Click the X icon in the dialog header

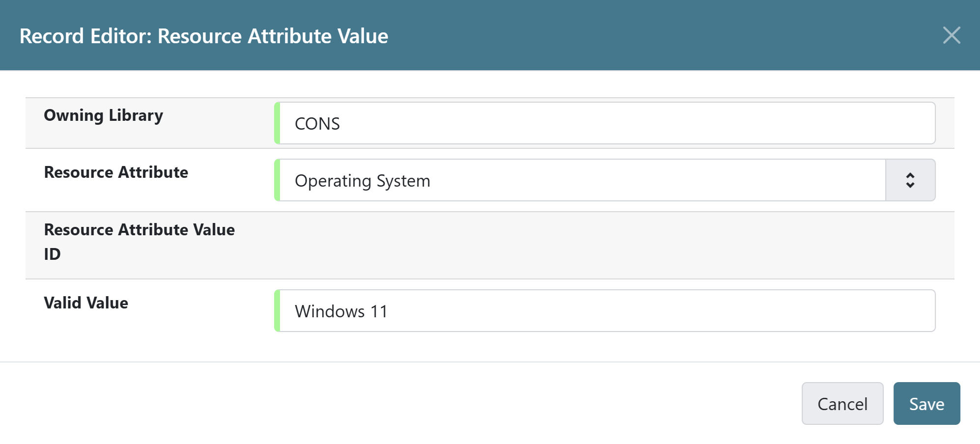pos(952,35)
